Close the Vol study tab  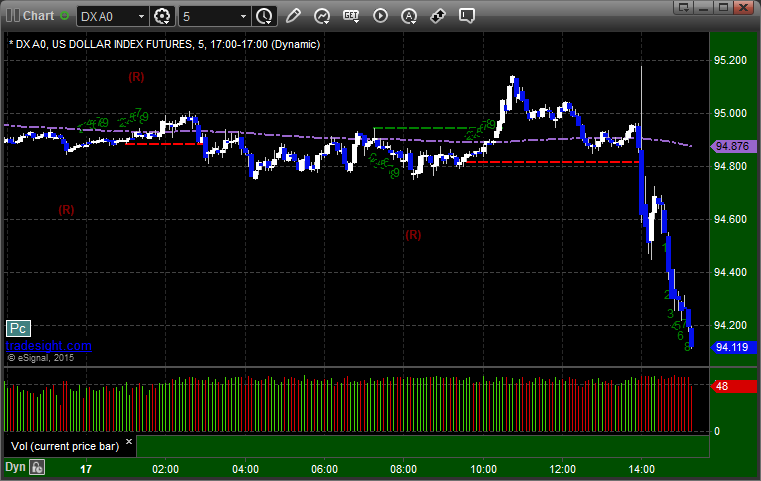129,442
